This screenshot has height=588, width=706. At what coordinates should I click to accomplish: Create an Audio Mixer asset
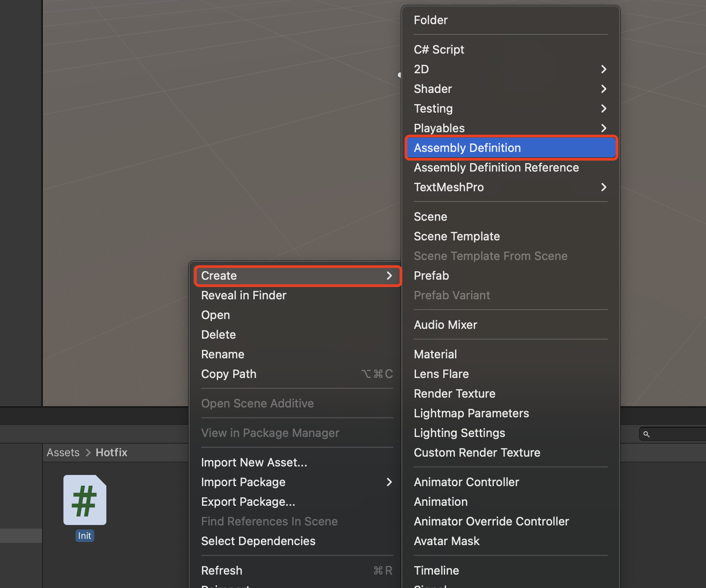tap(511, 325)
